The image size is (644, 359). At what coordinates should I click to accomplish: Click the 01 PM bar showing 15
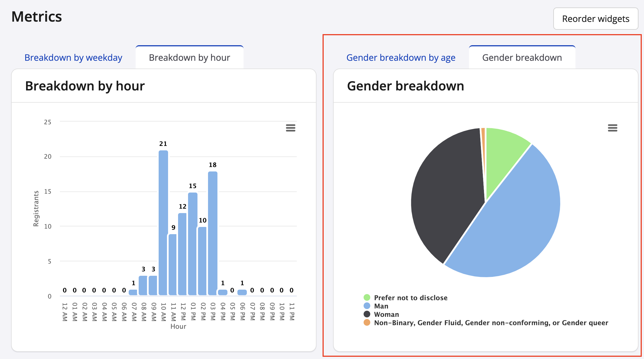193,244
